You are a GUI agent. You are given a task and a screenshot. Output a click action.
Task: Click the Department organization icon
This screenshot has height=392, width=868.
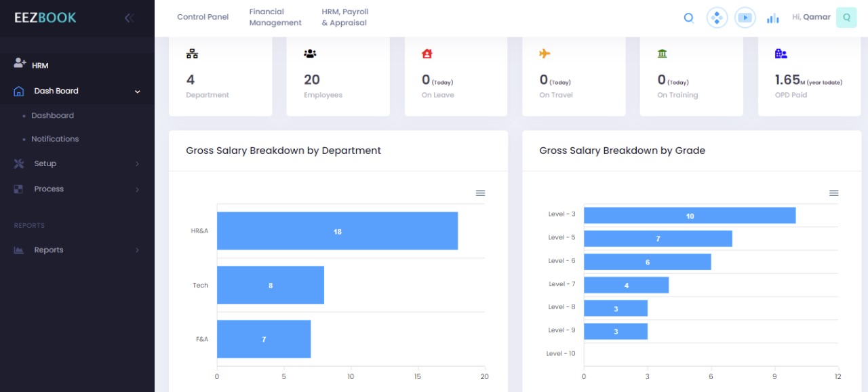(x=192, y=54)
